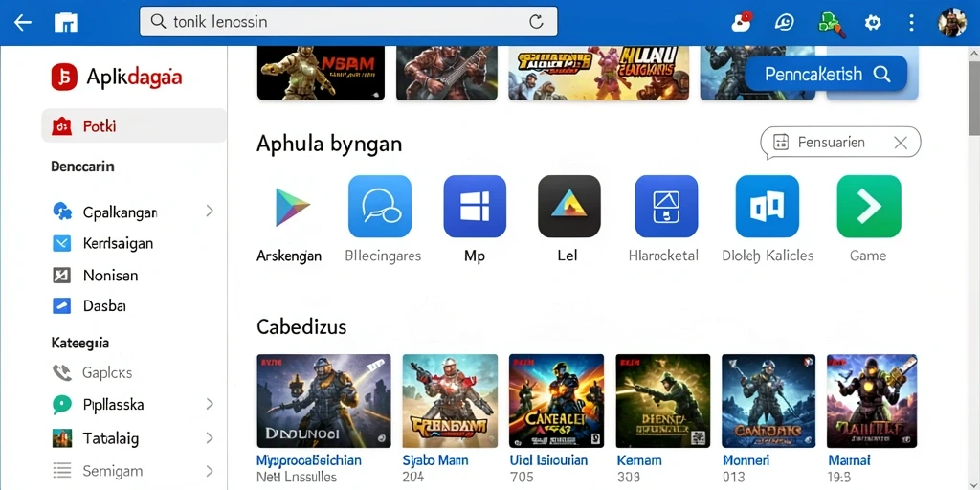Open the Arskengan Play Store icon

coord(292,207)
